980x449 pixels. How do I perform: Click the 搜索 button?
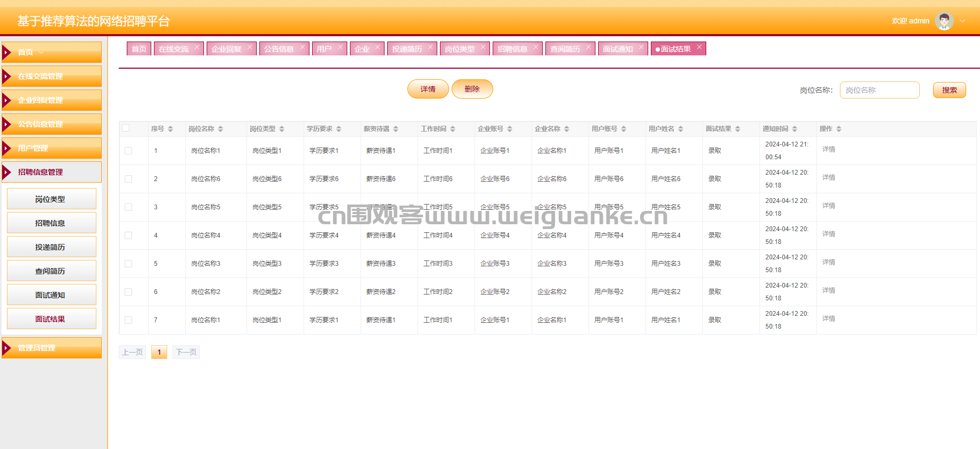(949, 90)
